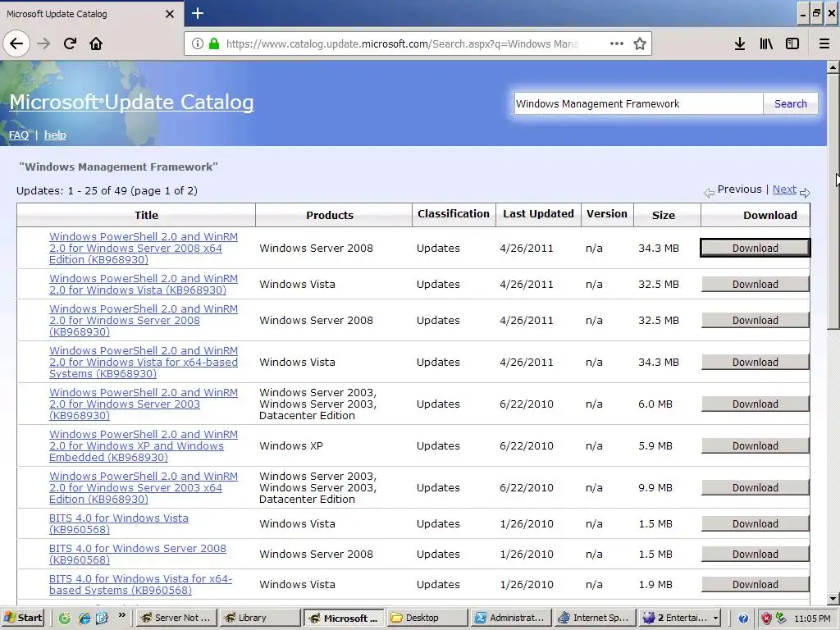This screenshot has width=840, height=630.
Task: Click the address bar URL field
Action: pyautogui.click(x=402, y=43)
